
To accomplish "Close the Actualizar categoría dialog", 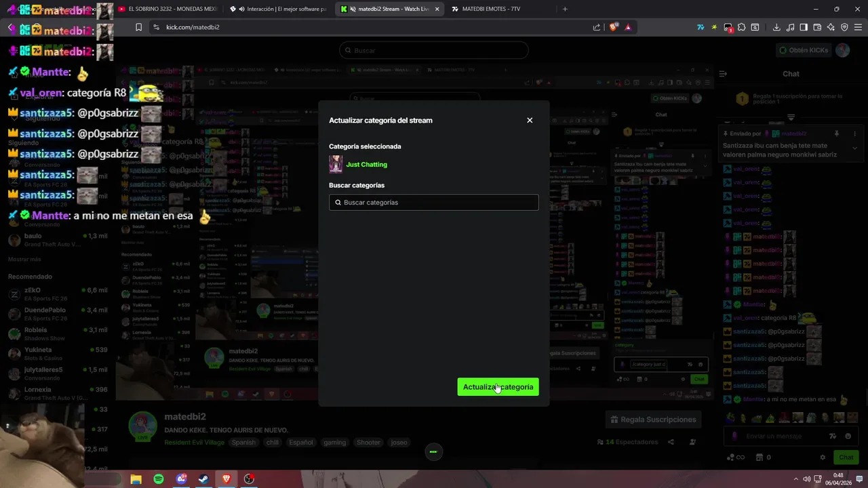I will click(530, 120).
